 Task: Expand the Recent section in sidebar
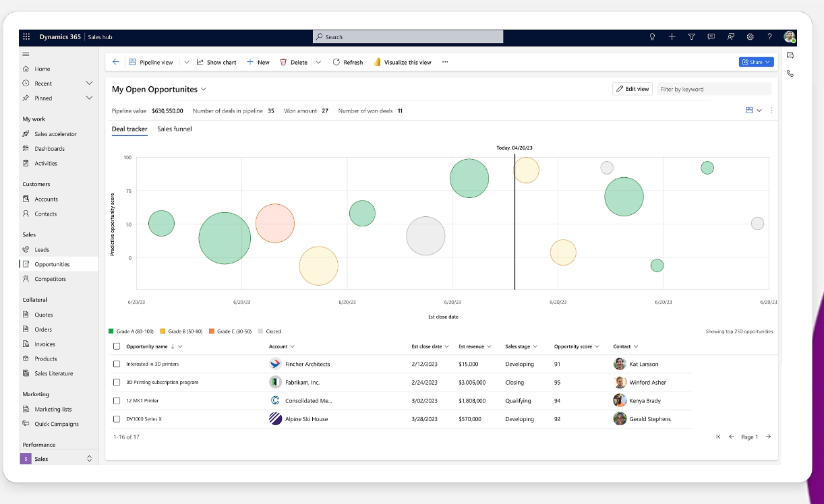89,83
